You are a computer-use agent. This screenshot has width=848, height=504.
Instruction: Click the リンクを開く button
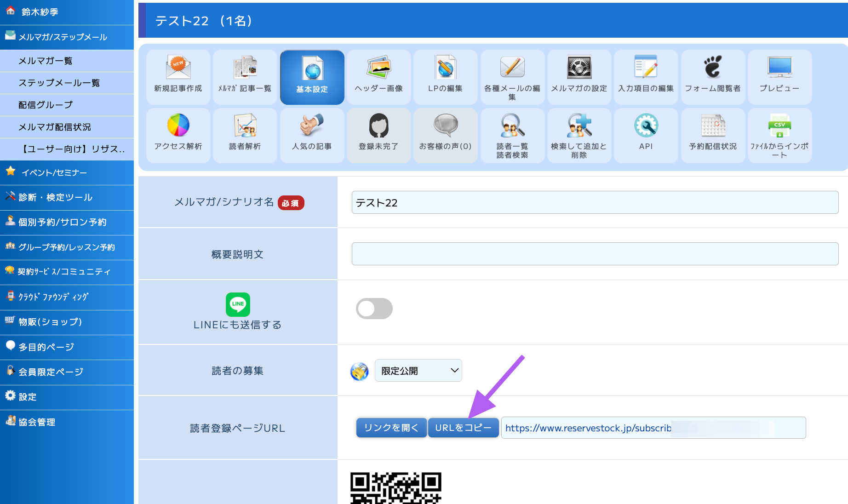[x=391, y=428]
